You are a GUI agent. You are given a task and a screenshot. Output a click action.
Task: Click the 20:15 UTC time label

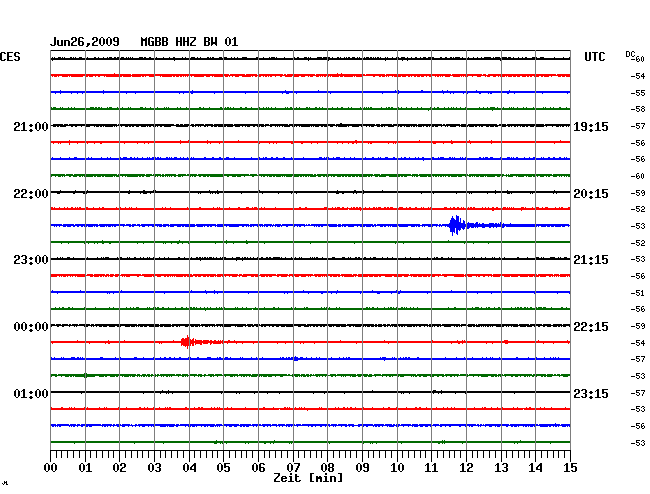click(591, 194)
